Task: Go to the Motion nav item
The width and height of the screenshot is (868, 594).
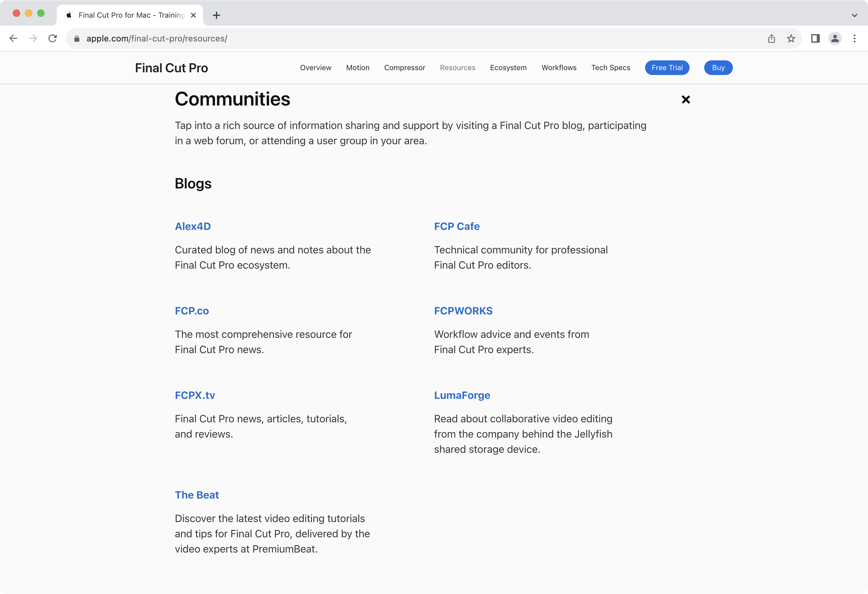Action: 357,68
